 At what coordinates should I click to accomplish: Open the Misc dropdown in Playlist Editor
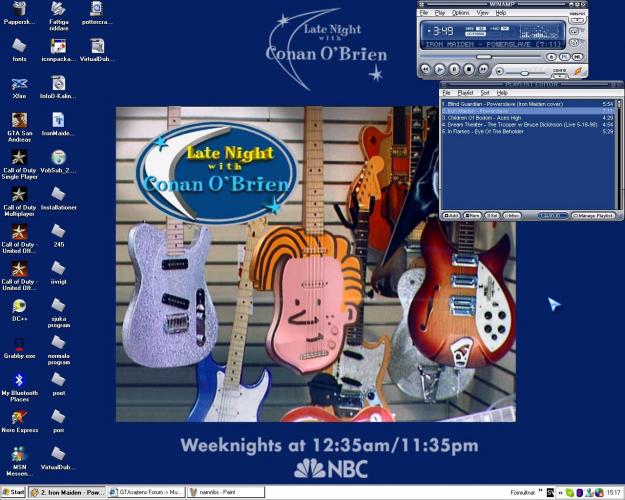tap(512, 215)
